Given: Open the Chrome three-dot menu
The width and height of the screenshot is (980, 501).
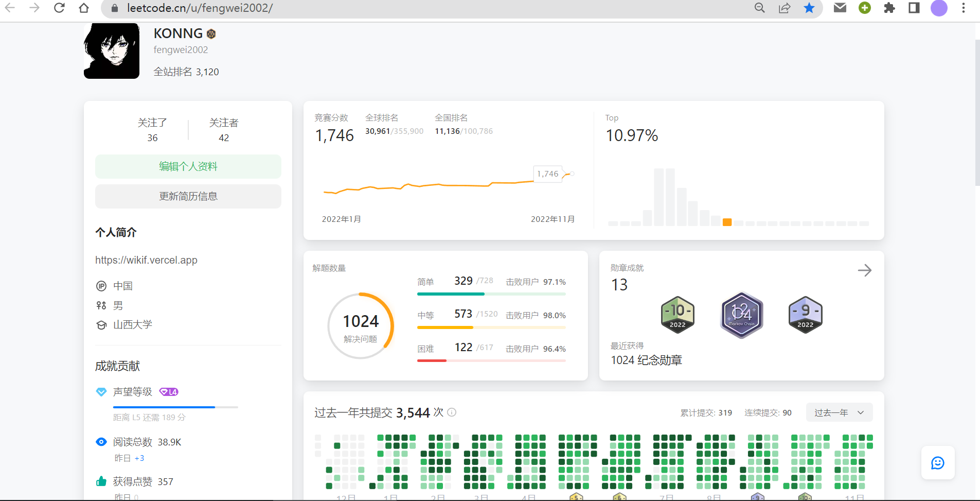Looking at the screenshot, I should pos(964,8).
